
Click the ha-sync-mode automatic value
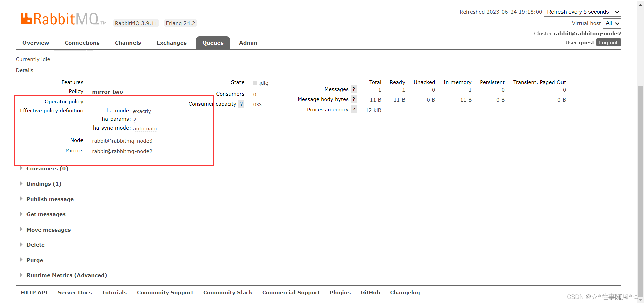[146, 128]
